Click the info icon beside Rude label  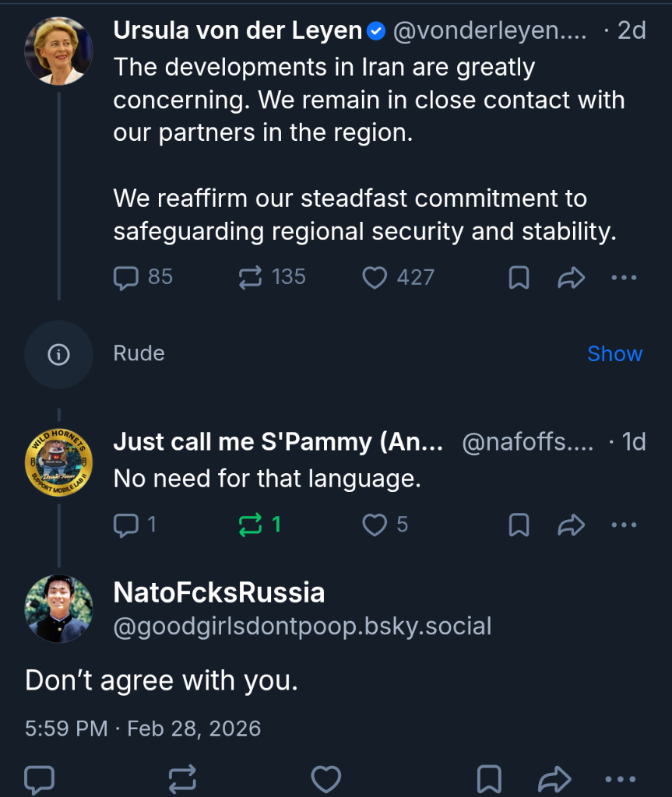click(58, 354)
